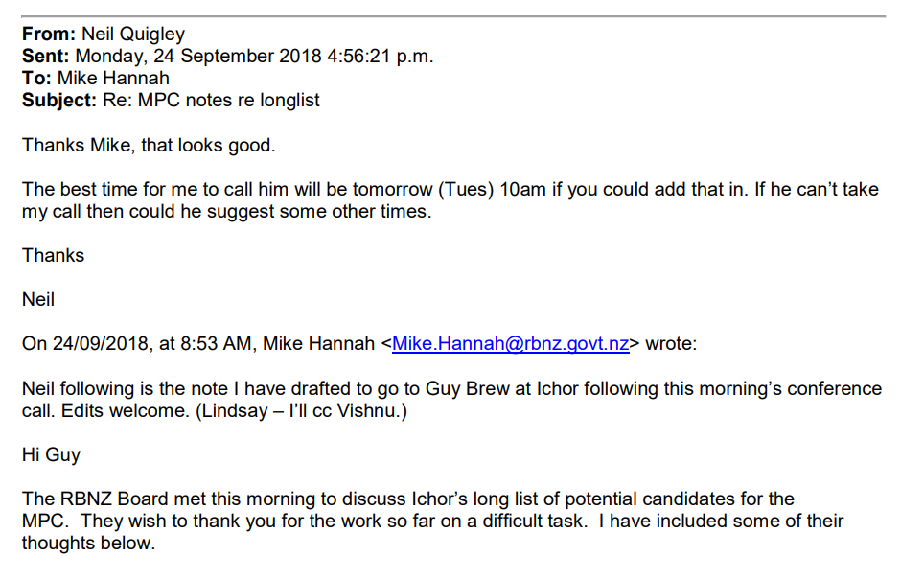
Task: Click the "Neil" signature line
Action: click(x=38, y=299)
